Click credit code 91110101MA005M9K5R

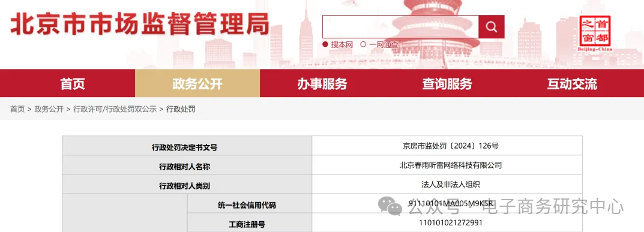(x=451, y=203)
